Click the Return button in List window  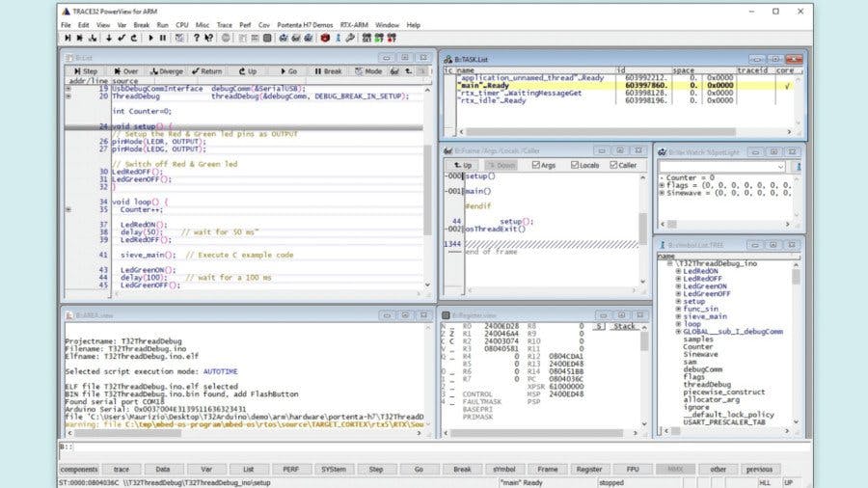tap(206, 71)
